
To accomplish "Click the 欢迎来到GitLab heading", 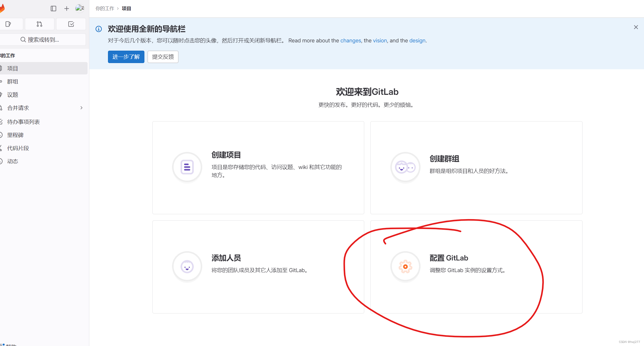I will coord(367,92).
